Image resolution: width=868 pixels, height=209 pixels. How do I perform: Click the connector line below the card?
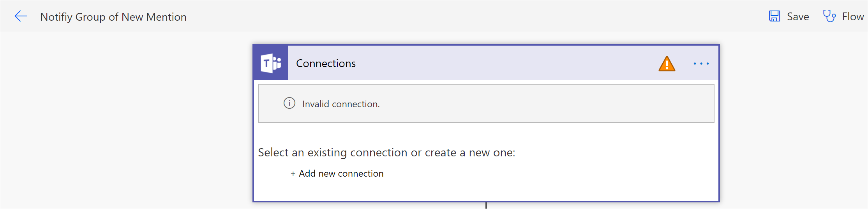pos(486,205)
